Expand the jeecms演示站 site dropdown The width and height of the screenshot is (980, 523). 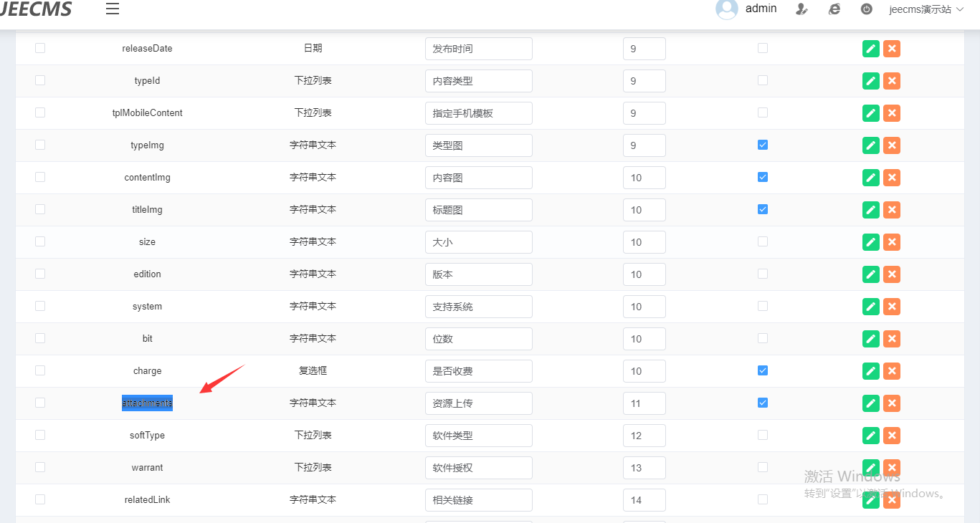coord(926,9)
